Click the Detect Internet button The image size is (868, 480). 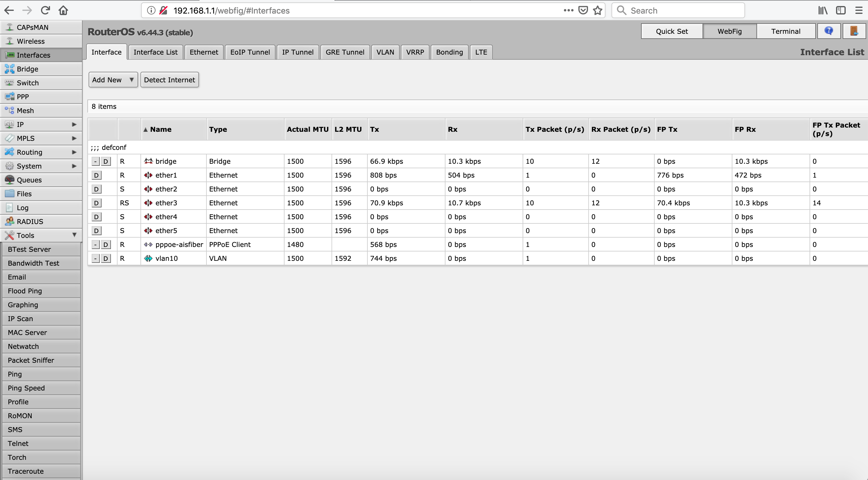(x=169, y=80)
